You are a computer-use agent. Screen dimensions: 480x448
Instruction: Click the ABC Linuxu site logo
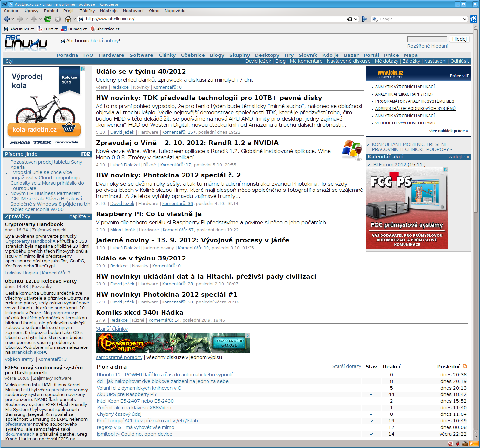(26, 43)
